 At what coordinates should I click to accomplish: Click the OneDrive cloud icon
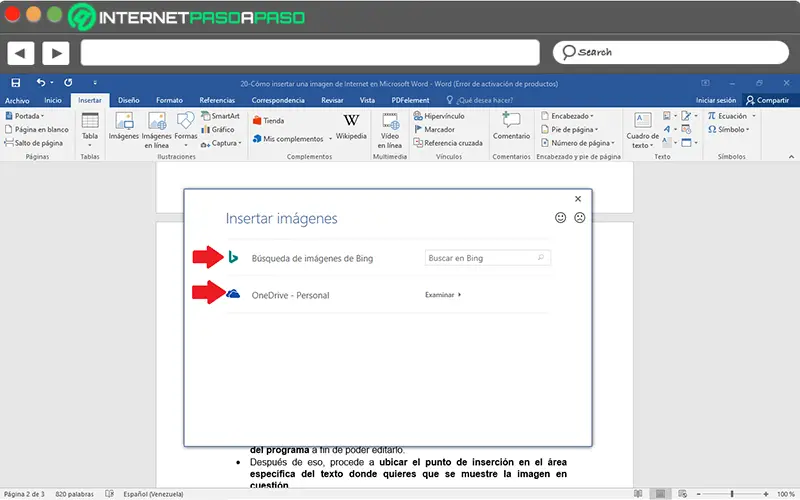233,294
